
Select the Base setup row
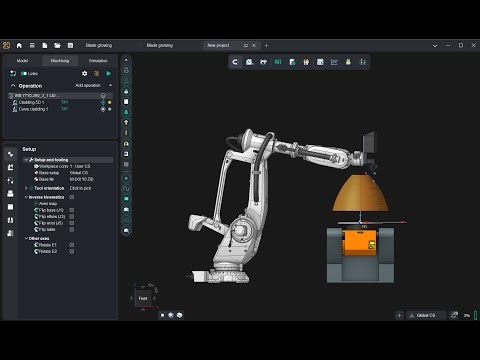68,173
